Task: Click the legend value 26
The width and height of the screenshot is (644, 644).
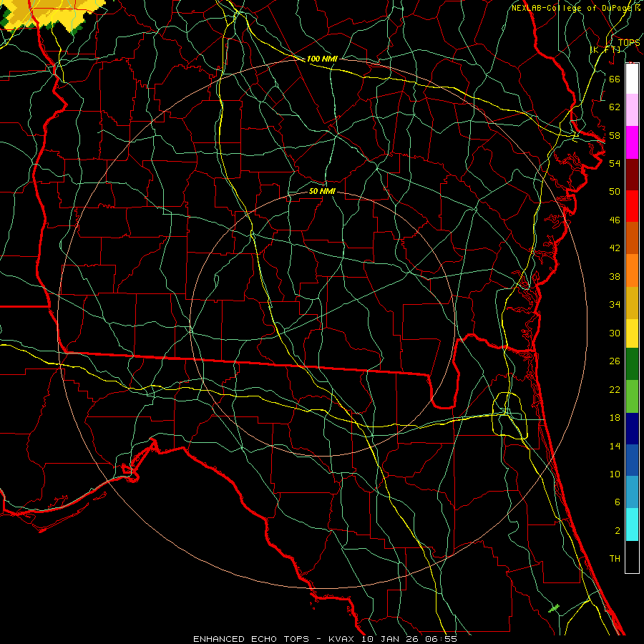Action: coord(615,361)
